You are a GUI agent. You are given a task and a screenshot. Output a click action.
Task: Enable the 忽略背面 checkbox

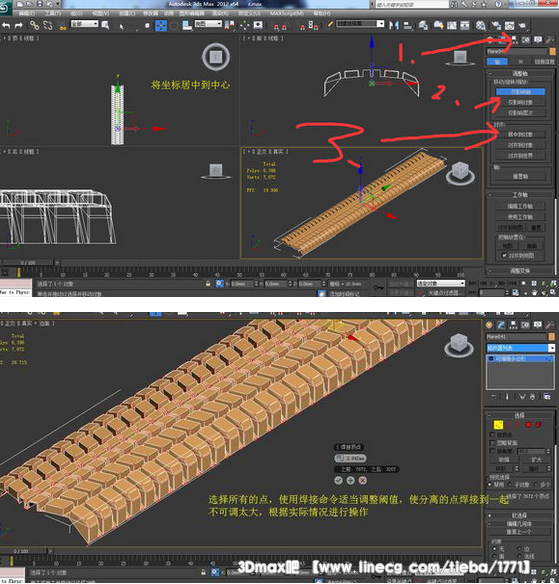(x=492, y=443)
